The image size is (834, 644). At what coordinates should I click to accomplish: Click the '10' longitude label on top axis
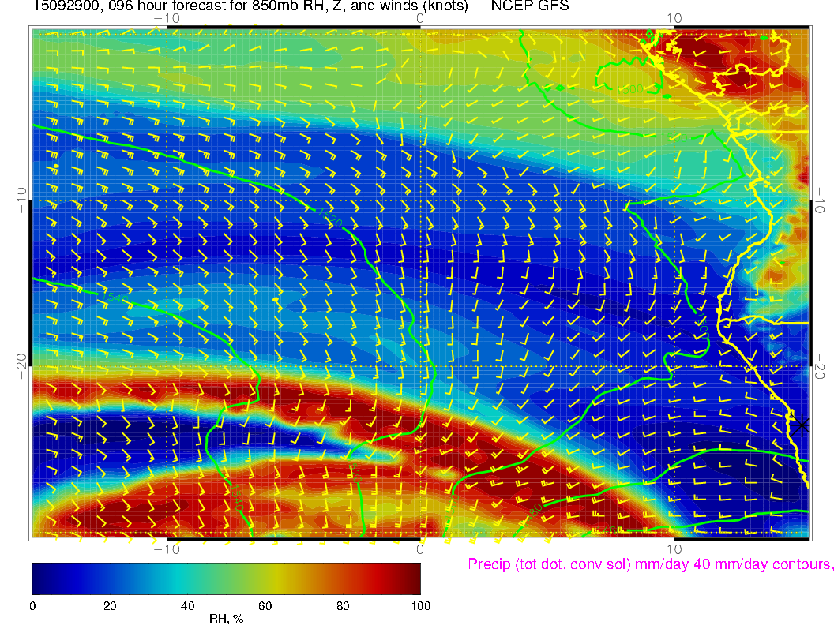pos(674,18)
